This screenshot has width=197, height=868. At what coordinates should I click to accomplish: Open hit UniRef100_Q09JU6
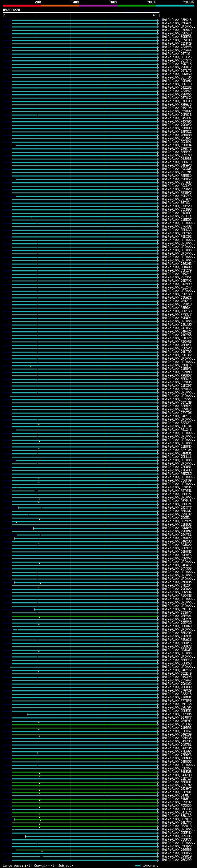click(177, 836)
